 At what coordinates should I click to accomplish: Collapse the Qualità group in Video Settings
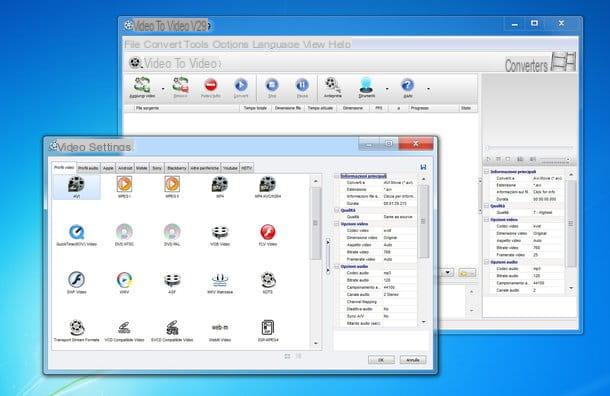pyautogui.click(x=337, y=210)
